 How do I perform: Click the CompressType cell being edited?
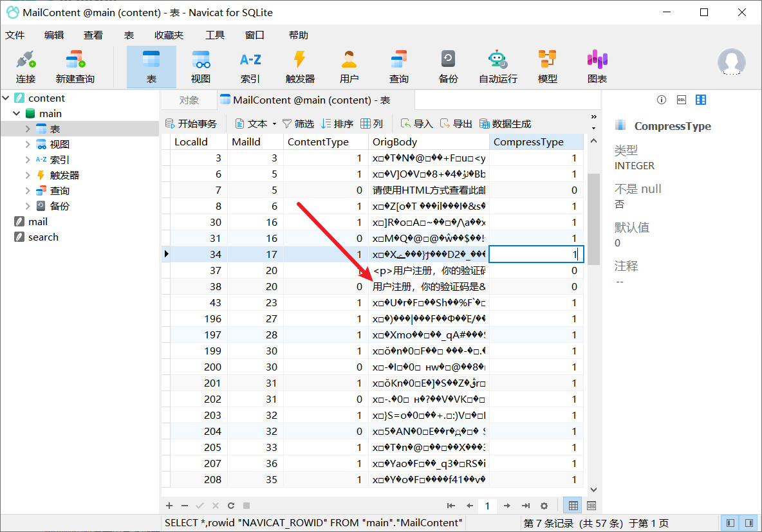tap(536, 254)
